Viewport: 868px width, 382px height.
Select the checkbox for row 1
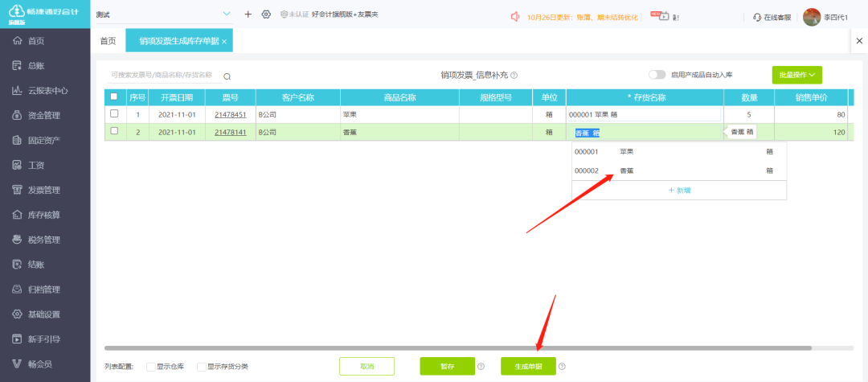(114, 113)
